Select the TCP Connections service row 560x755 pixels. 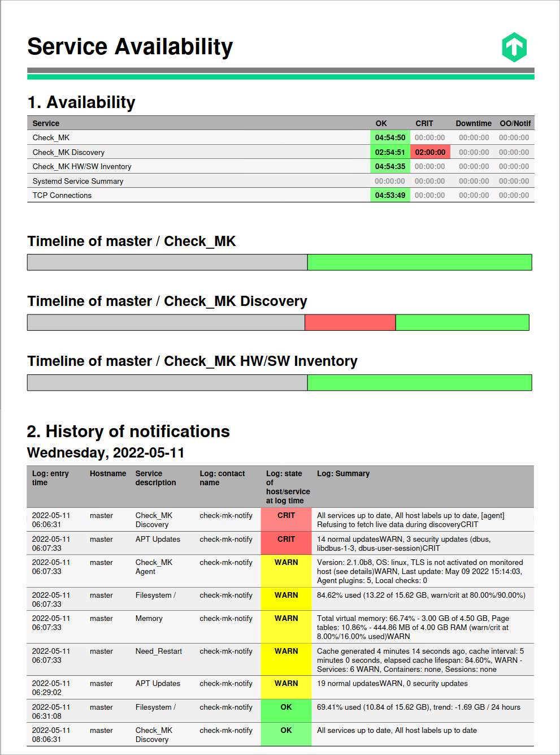click(x=170, y=195)
